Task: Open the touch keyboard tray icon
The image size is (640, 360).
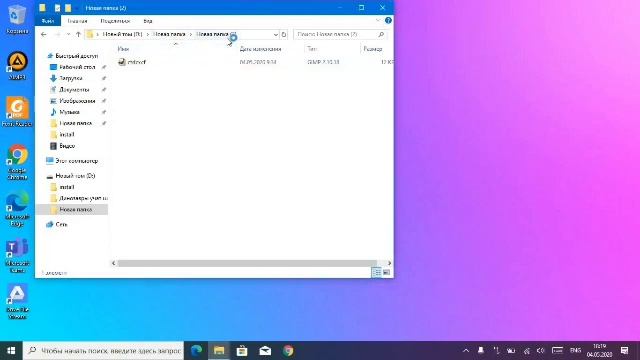Action: [x=557, y=351]
